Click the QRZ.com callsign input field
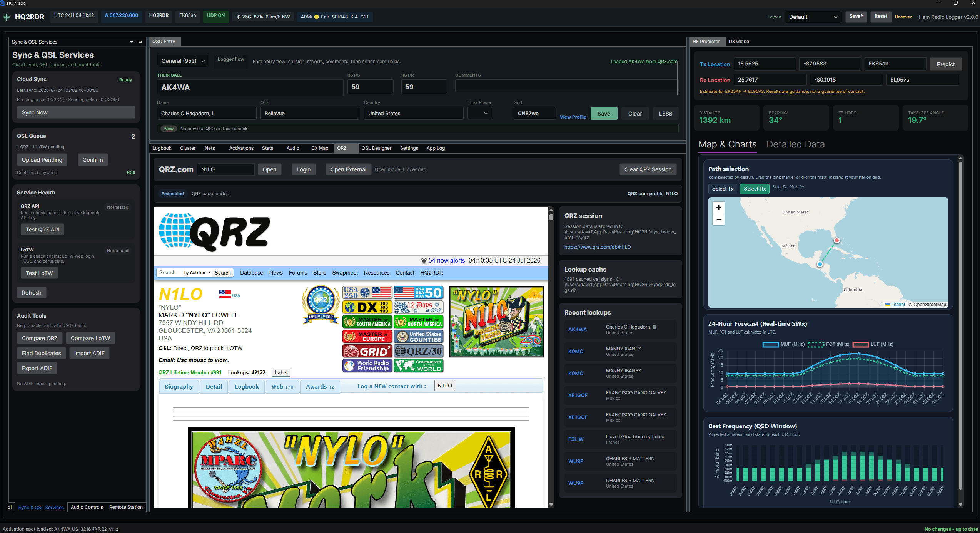Viewport: 980px width, 533px height. click(226, 169)
